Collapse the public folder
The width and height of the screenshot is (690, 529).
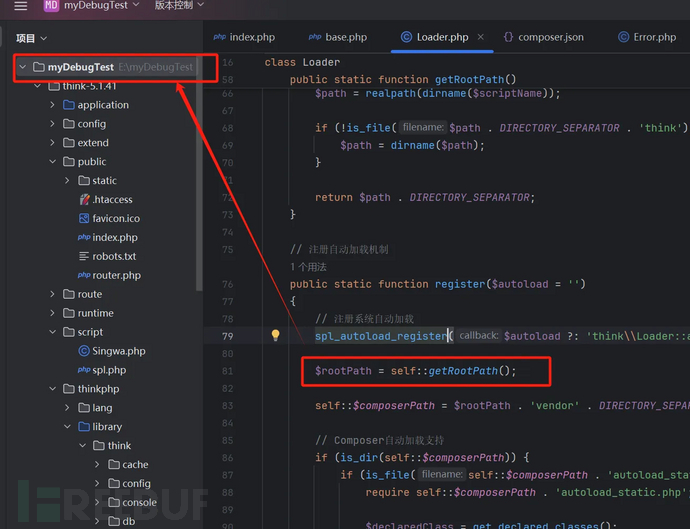coord(53,162)
